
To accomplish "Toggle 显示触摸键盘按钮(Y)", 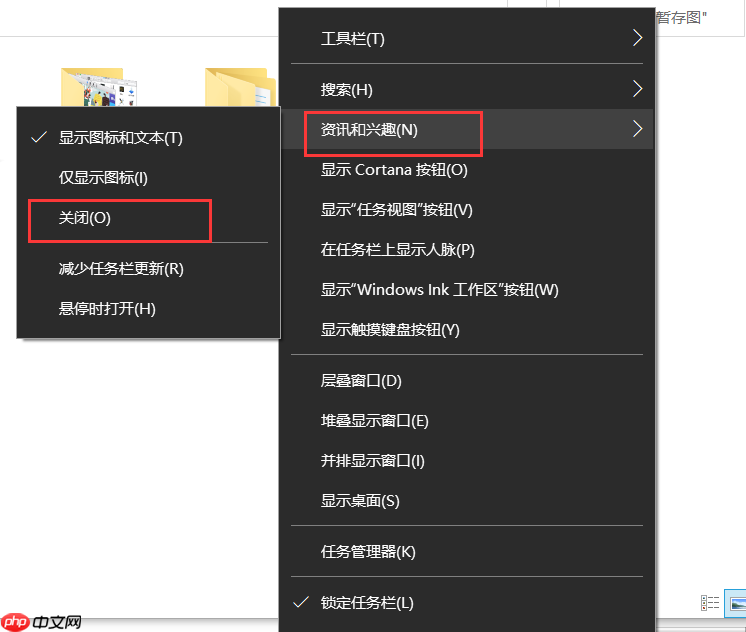I will (467, 330).
